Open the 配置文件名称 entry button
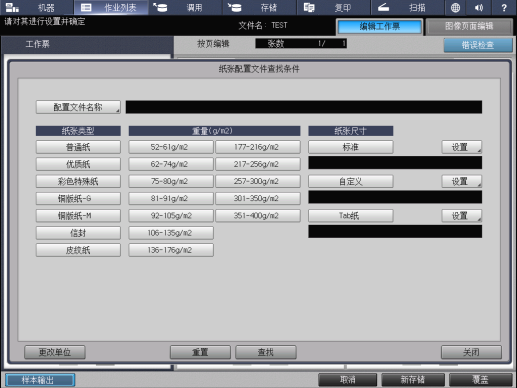 78,107
